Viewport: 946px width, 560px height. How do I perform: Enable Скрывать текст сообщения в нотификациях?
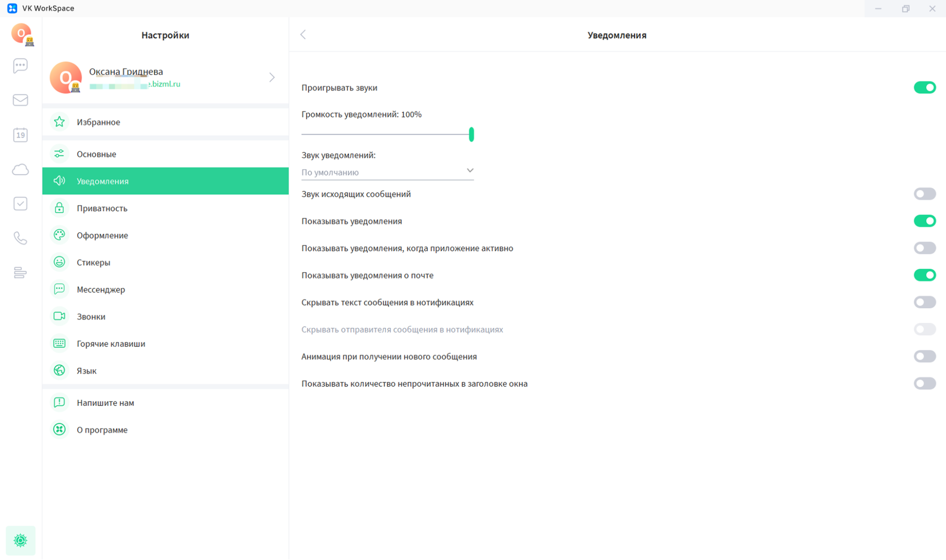tap(924, 302)
